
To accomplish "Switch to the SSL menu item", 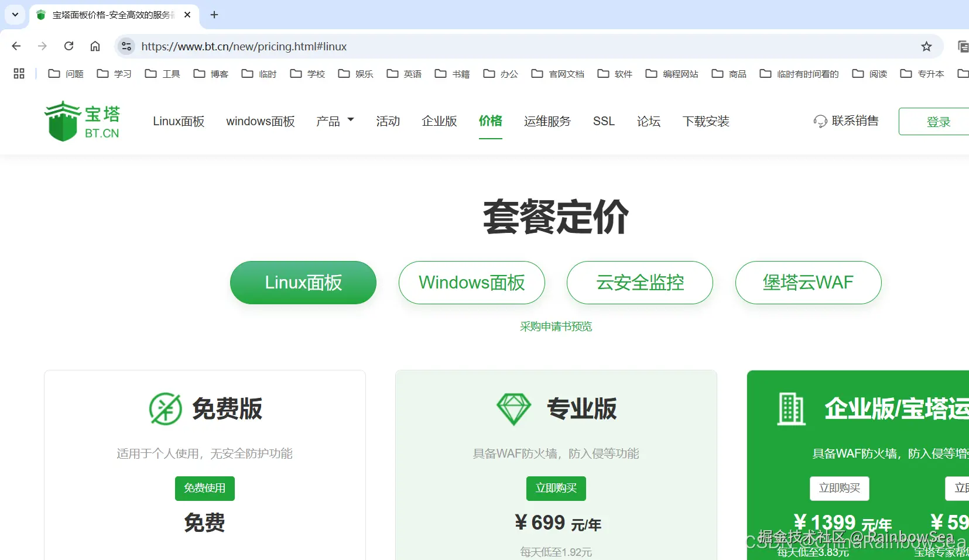I will click(x=604, y=121).
